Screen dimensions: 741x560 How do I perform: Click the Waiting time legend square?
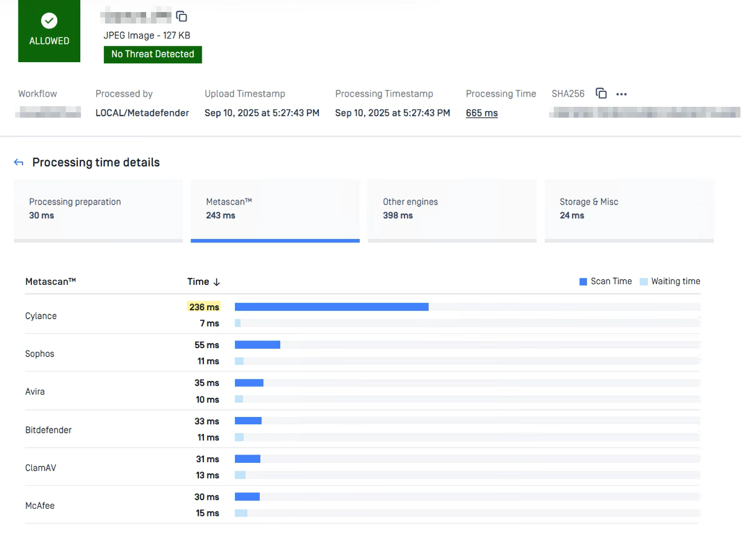(x=643, y=282)
